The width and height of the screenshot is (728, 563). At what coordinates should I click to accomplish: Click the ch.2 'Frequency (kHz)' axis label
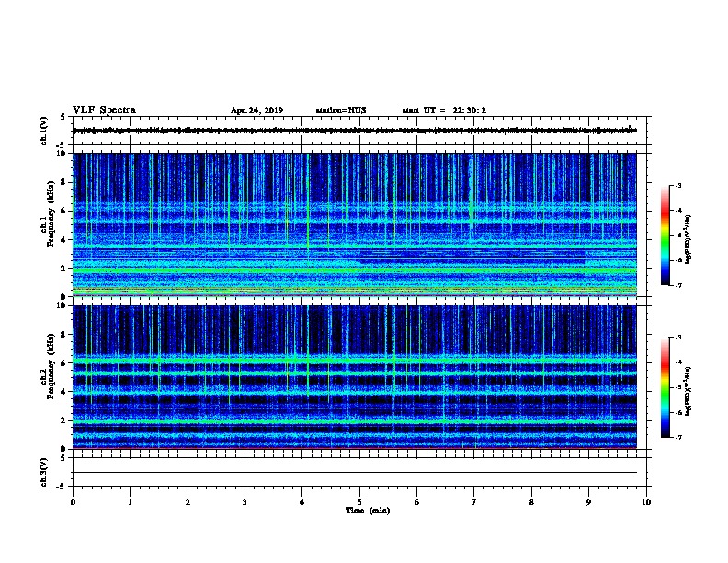click(51, 366)
